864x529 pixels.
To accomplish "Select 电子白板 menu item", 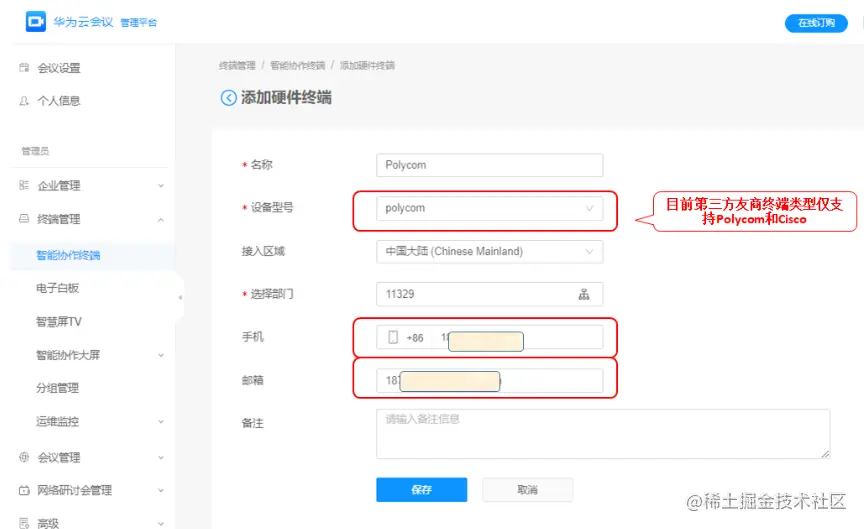I will (57, 288).
